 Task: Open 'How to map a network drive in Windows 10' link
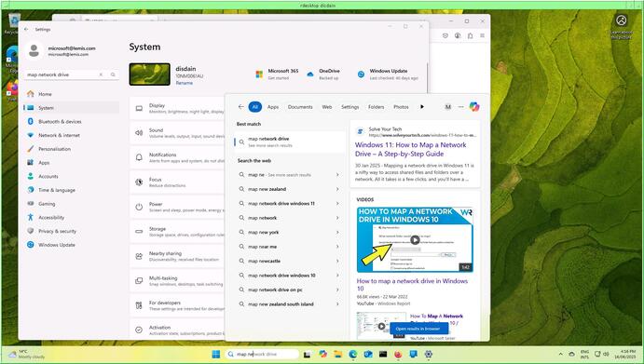[x=412, y=285]
